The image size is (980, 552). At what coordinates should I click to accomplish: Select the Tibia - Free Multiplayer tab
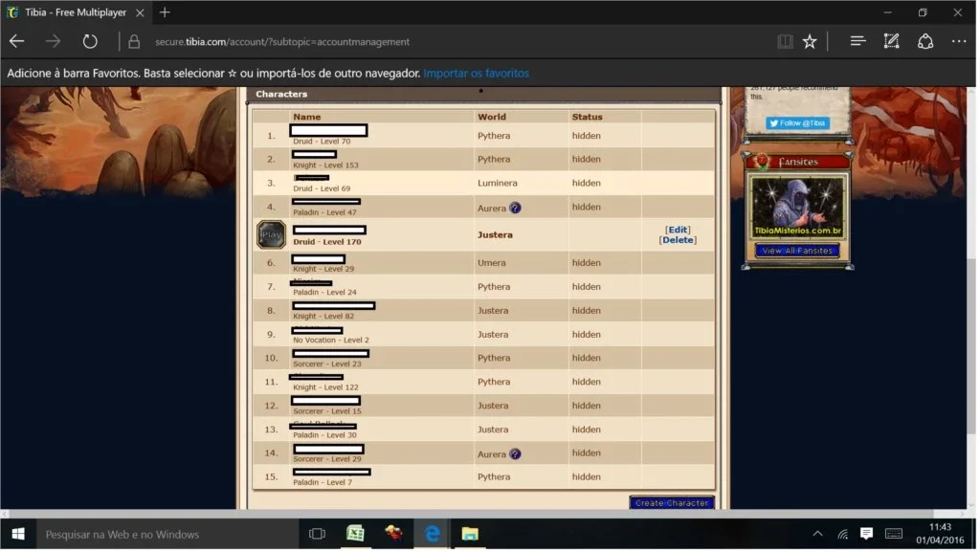coord(75,12)
